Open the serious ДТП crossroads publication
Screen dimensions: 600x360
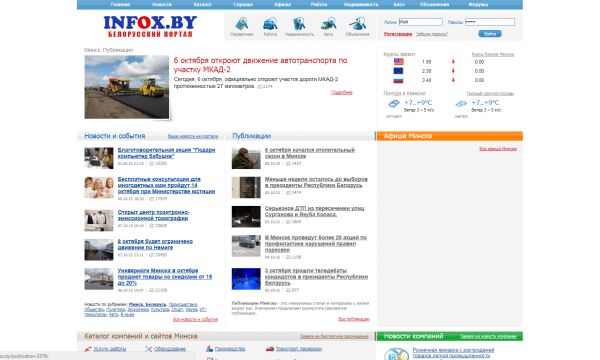tap(315, 211)
